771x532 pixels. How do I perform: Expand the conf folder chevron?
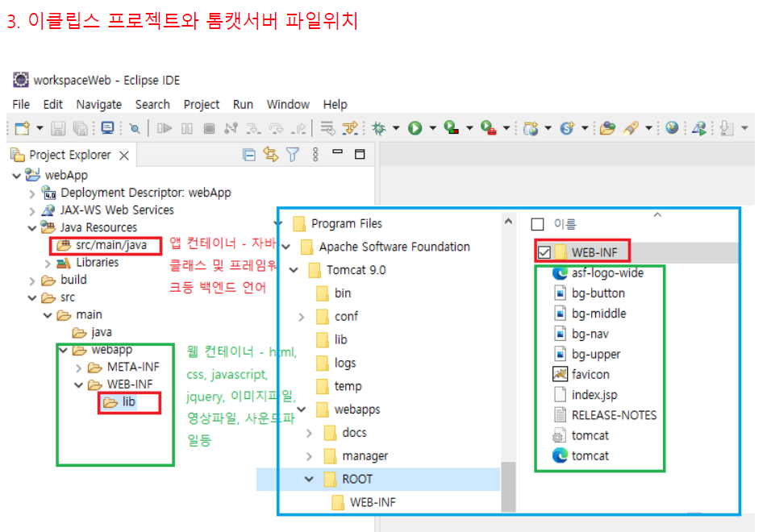301,318
